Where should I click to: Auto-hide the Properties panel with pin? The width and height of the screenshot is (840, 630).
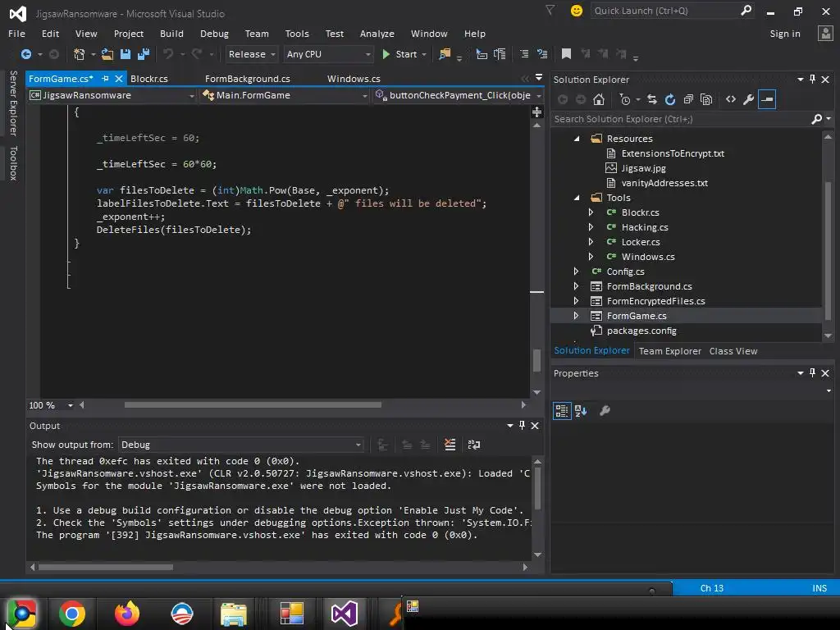click(x=813, y=373)
